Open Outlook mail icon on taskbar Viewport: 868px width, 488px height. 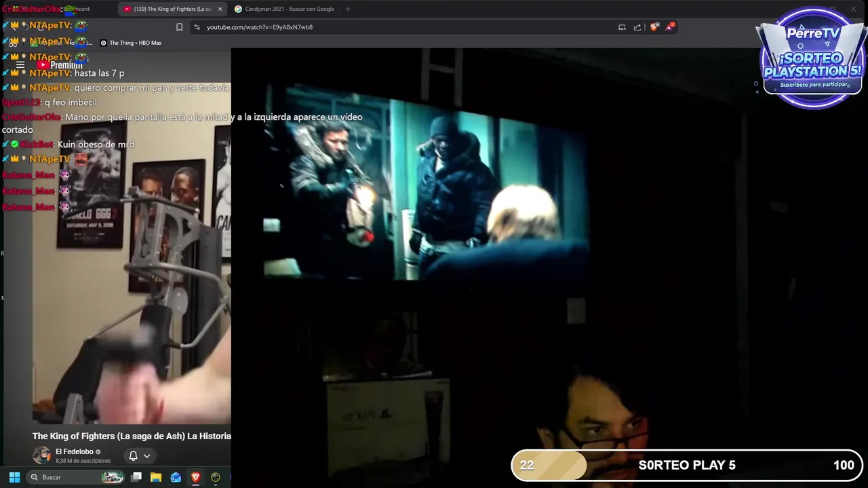176,477
